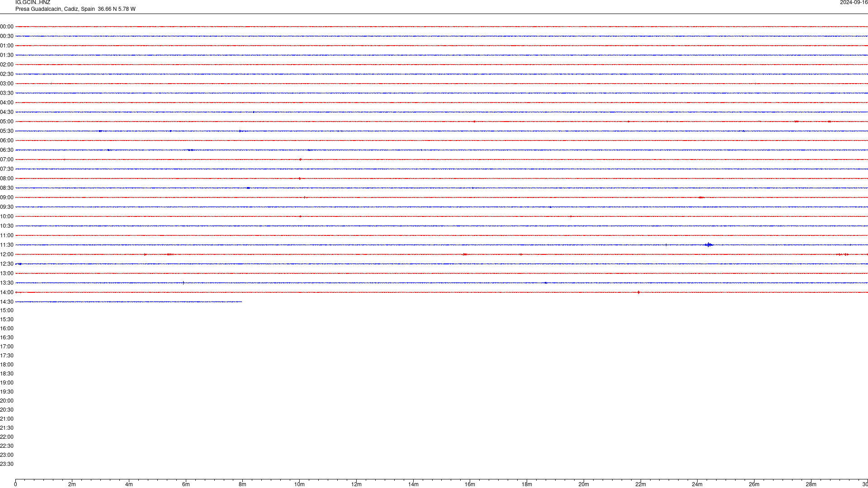Click the red spike on the 08:00 trace
Screen dimensions: 868x488
point(299,178)
